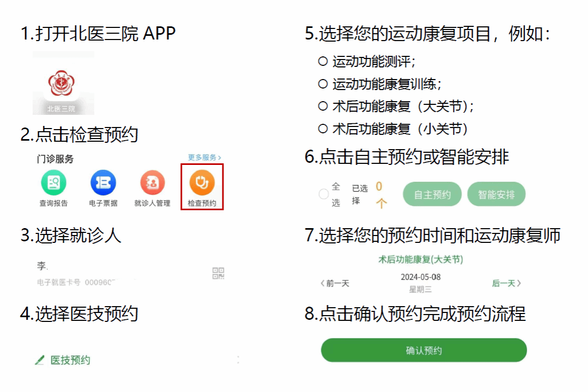Choose the 运动功能康复训练 radio option
This screenshot has height=392, width=588.
[323, 84]
